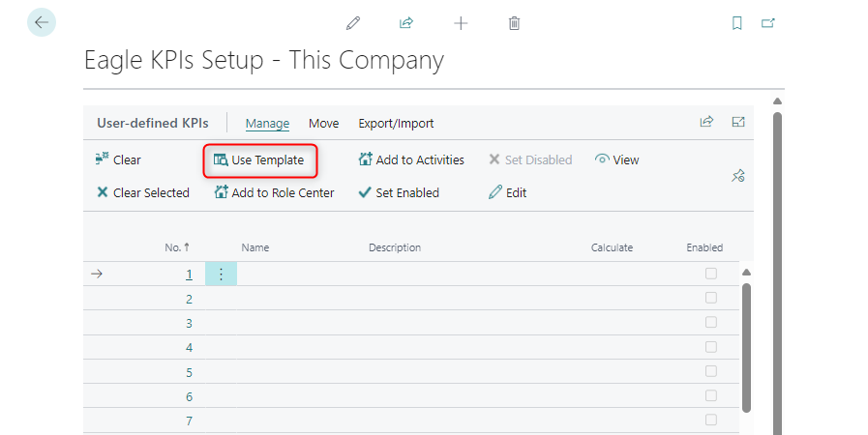
Task: Click the back arrow button
Action: (42, 22)
